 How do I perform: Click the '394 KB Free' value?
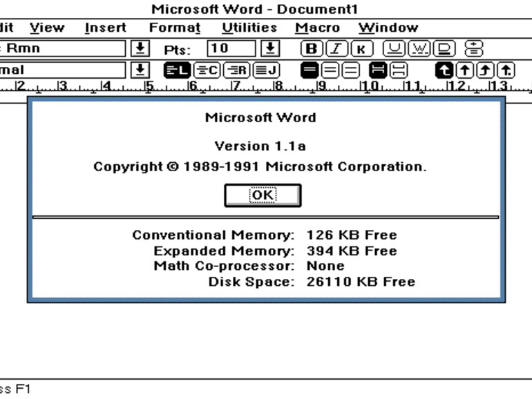pyautogui.click(x=352, y=251)
